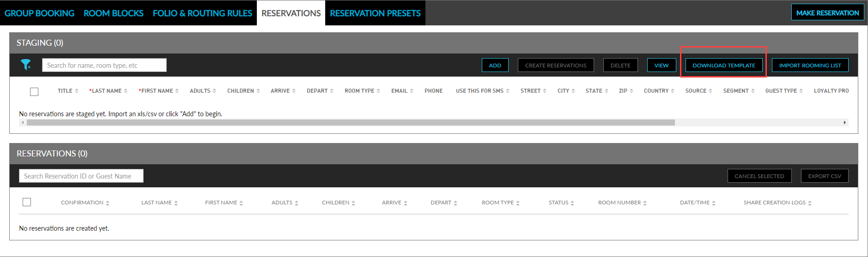Viewport: 868px width, 257px height.
Task: Switch to the Folio & Routing Rules tab
Action: click(202, 13)
